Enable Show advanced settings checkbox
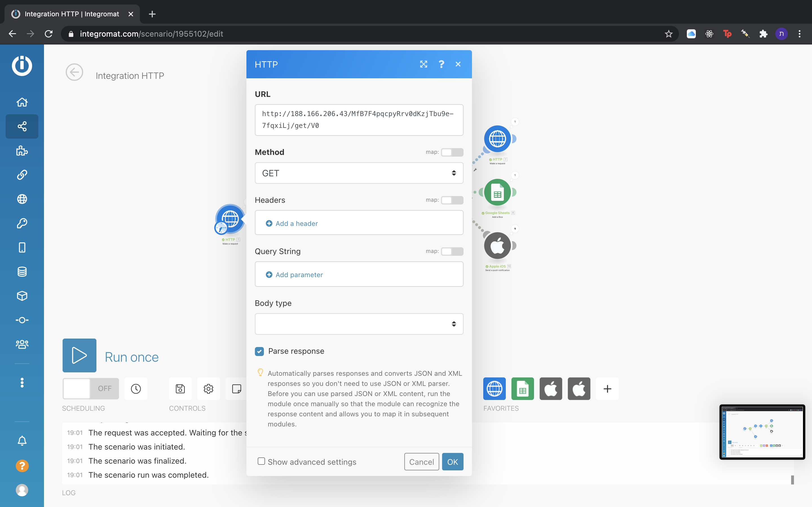This screenshot has width=812, height=507. [x=261, y=461]
